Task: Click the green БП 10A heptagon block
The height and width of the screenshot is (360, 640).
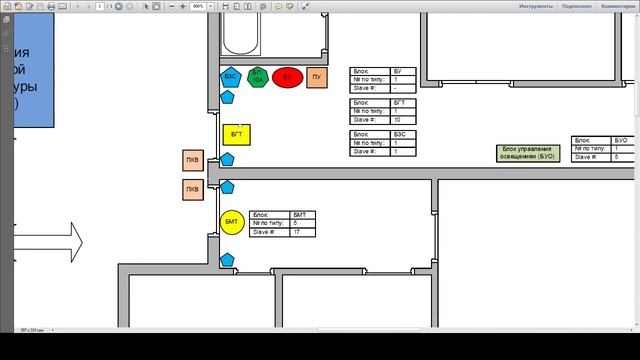Action: 258,77
